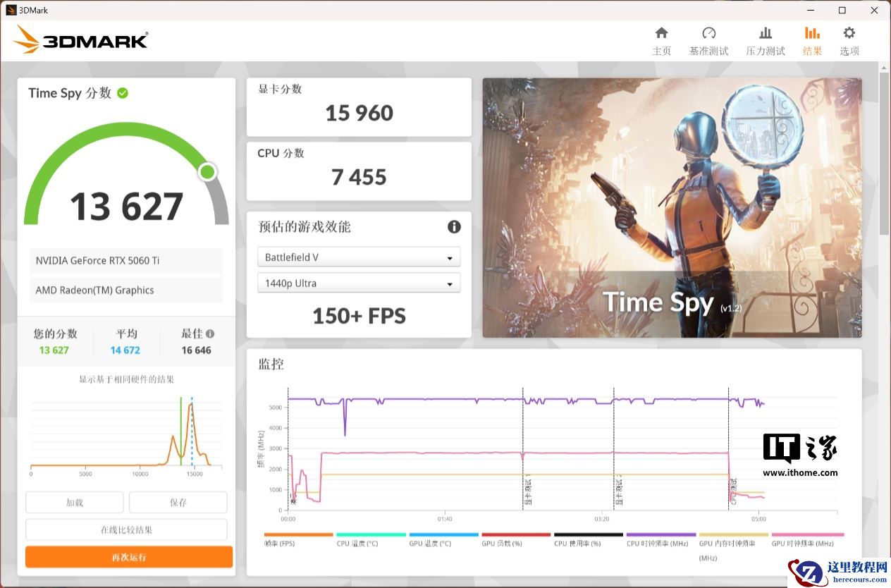
Task: Click the score distribution histogram chart
Action: pyautogui.click(x=126, y=433)
